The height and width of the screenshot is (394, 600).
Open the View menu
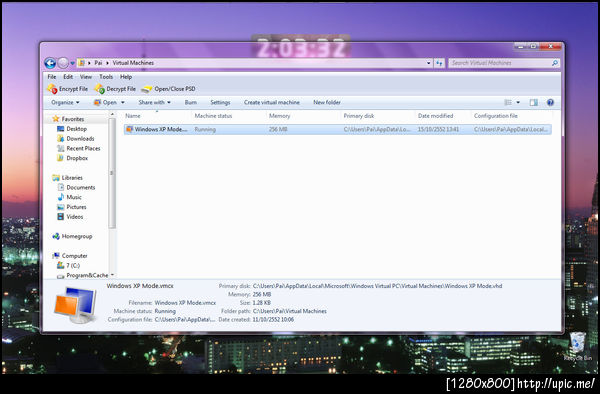pos(86,77)
